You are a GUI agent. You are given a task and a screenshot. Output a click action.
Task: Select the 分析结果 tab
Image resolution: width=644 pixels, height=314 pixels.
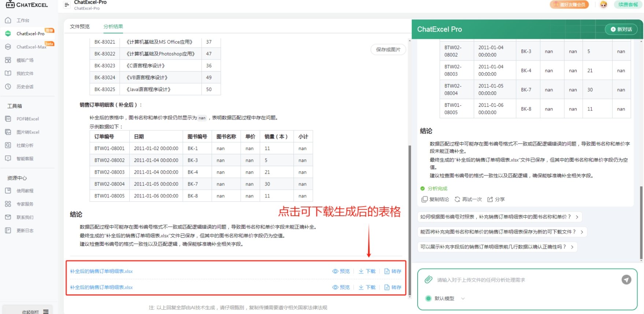[113, 26]
